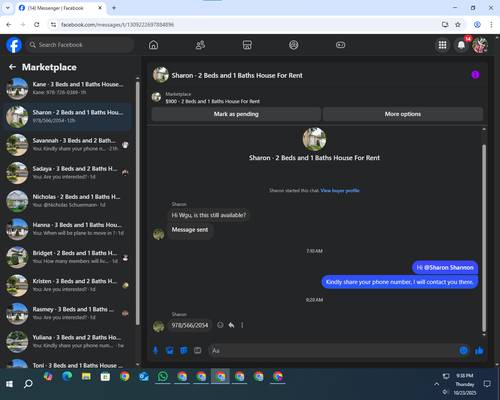The width and height of the screenshot is (500, 400).
Task: Choose a sticker from the sticker icon
Action: [184, 350]
